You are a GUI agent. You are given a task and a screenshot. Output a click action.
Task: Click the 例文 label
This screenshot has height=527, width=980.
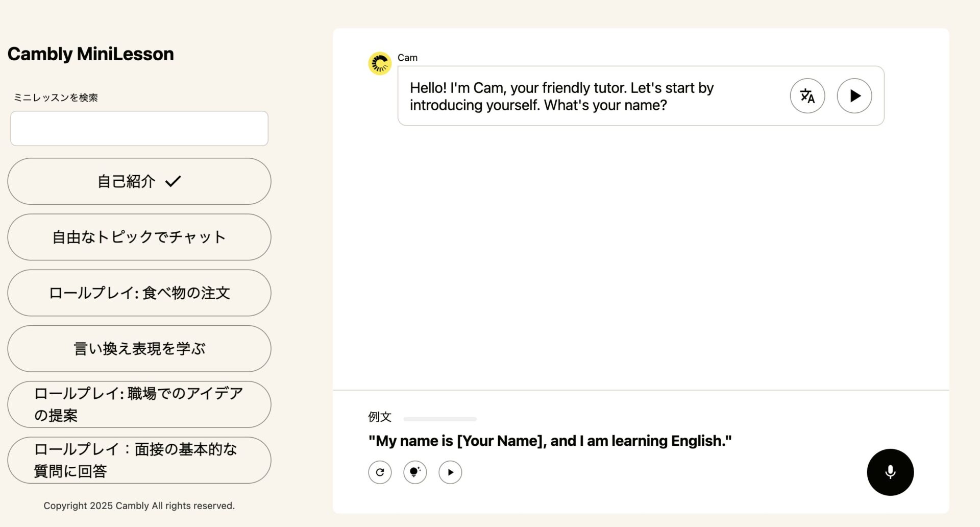coord(380,417)
